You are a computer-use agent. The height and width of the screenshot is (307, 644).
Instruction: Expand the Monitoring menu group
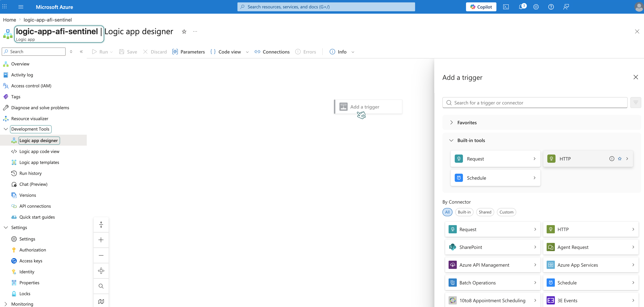(x=6, y=304)
